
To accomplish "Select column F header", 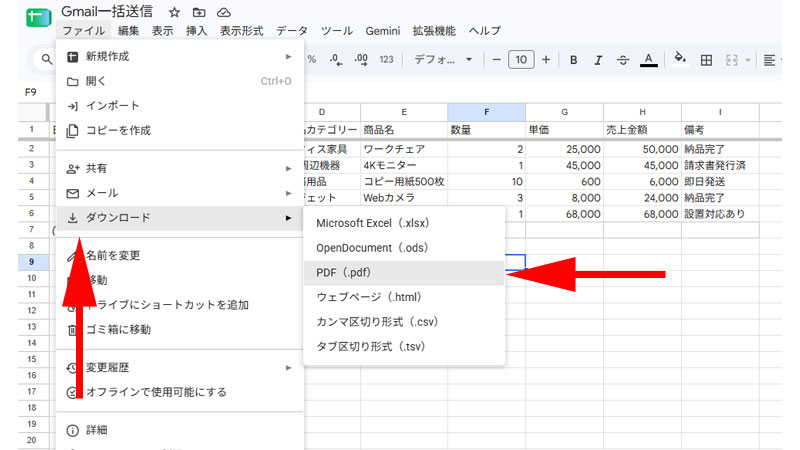I will [486, 112].
